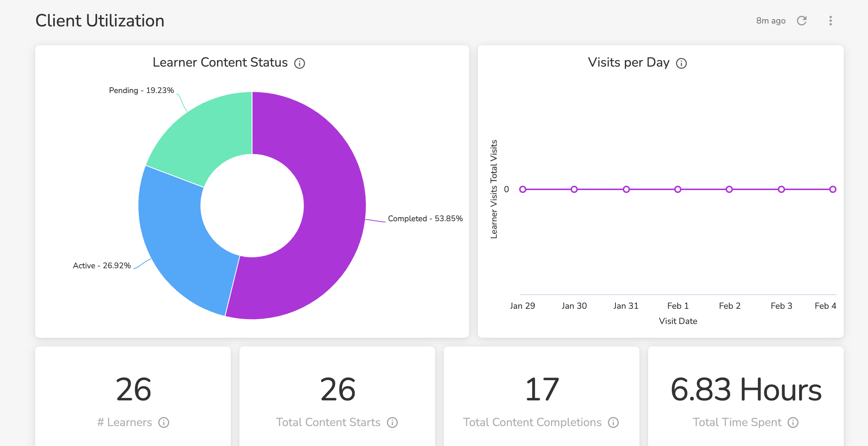Viewport: 868px width, 446px height.
Task: Click the refresh dashboard icon
Action: click(802, 21)
